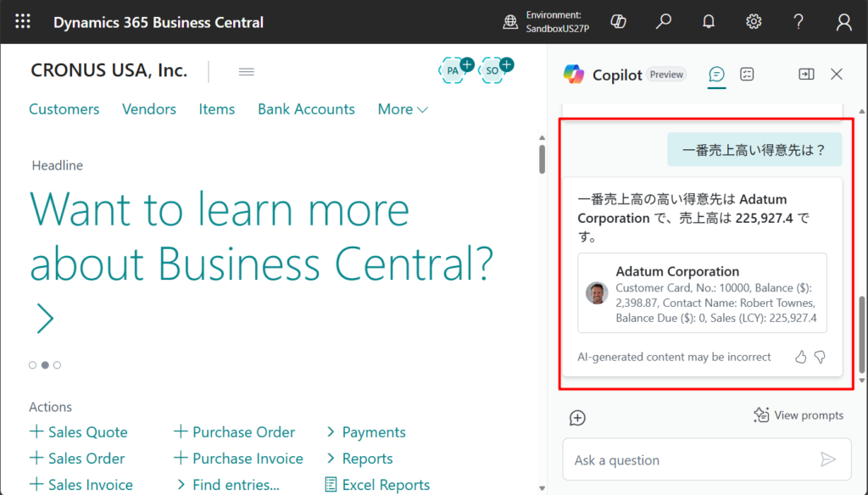
Task: Open the Help question mark
Action: pos(798,22)
